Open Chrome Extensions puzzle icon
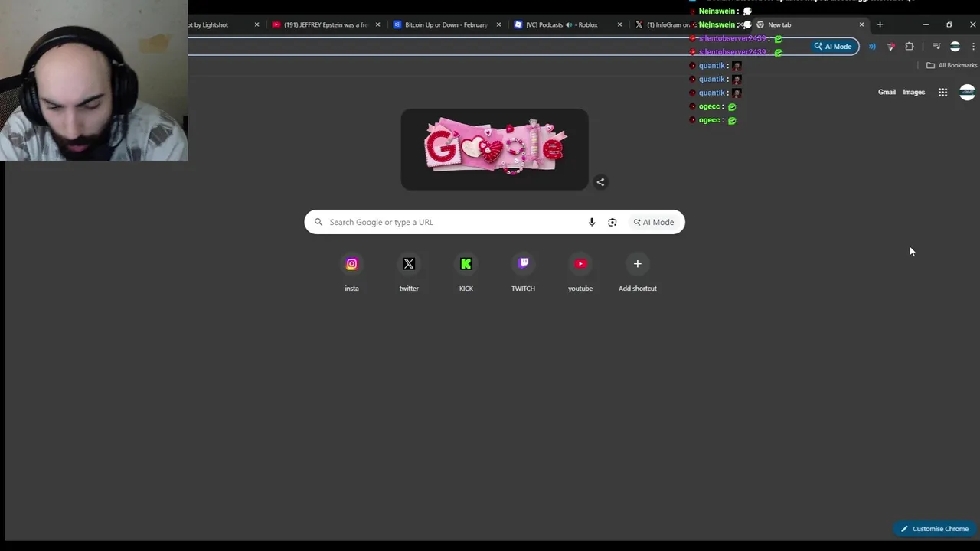Image resolution: width=980 pixels, height=551 pixels. point(910,47)
